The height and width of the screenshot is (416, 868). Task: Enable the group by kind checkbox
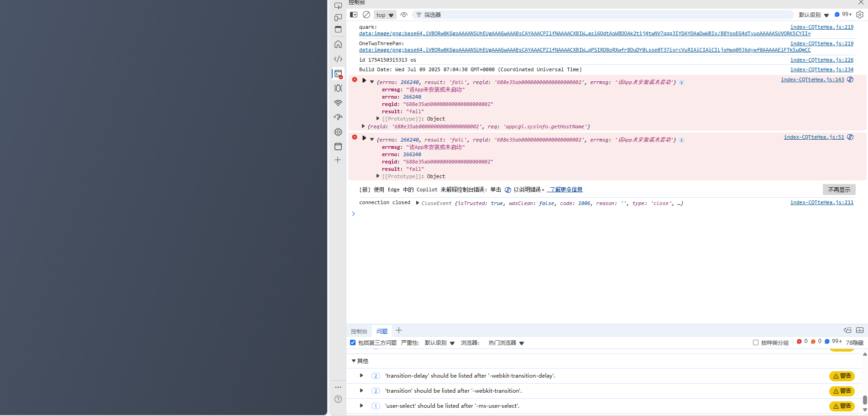(756, 342)
